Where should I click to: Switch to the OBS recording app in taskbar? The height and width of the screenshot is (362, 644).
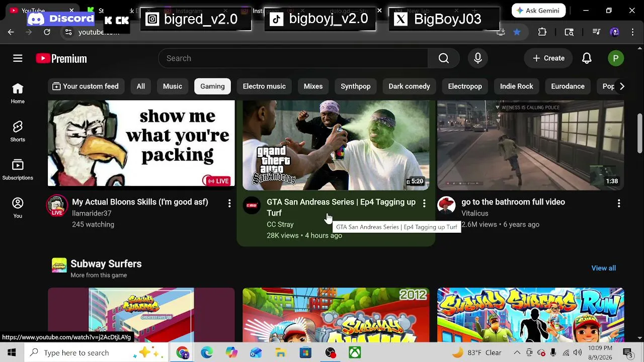click(x=330, y=352)
